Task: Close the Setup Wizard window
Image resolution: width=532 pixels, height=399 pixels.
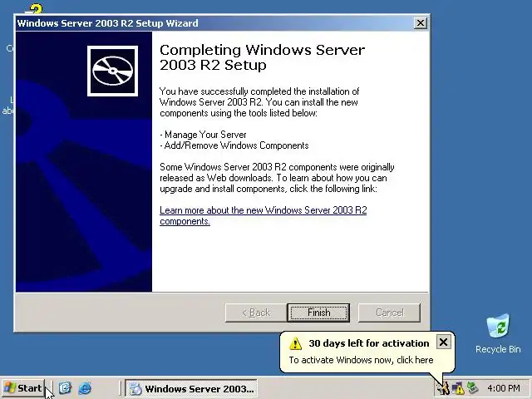Action: (421, 23)
